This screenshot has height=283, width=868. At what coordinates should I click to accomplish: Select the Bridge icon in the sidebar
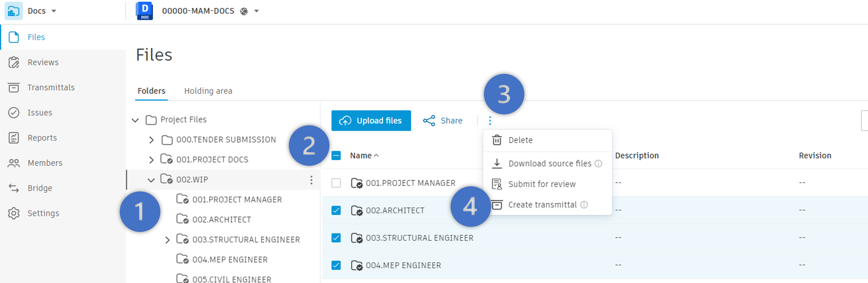point(14,188)
